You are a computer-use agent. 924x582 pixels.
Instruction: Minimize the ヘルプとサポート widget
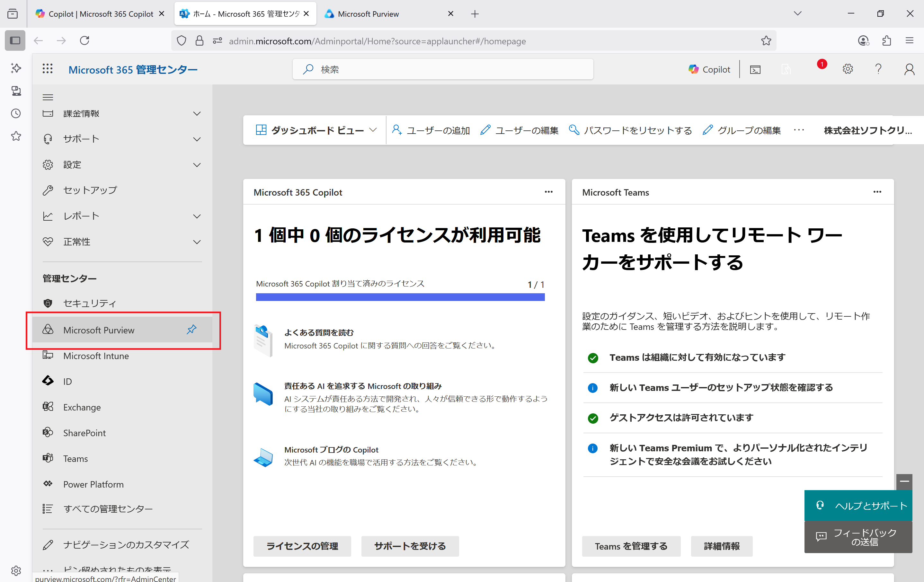click(904, 482)
